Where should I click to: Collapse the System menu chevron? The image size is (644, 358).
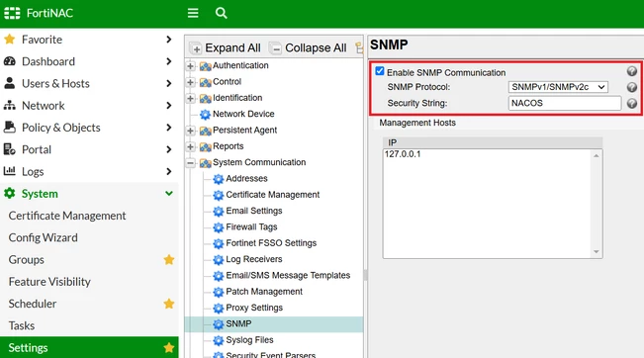pos(169,194)
